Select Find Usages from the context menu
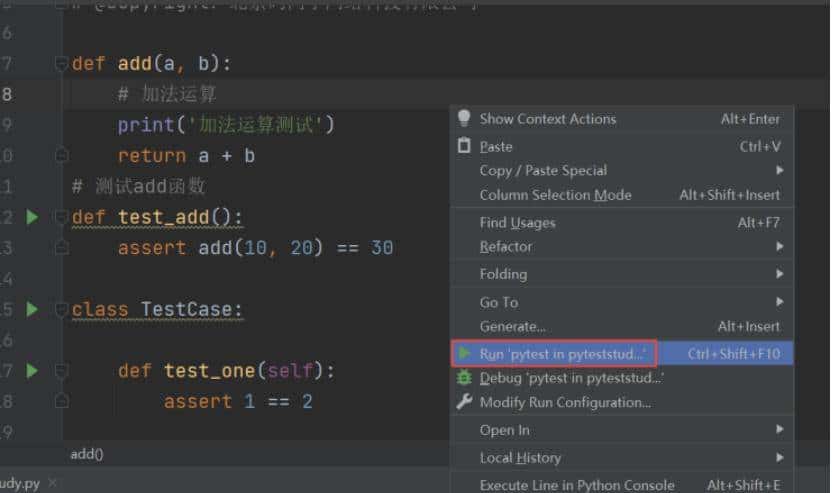Image resolution: width=832 pixels, height=493 pixels. pos(622,223)
